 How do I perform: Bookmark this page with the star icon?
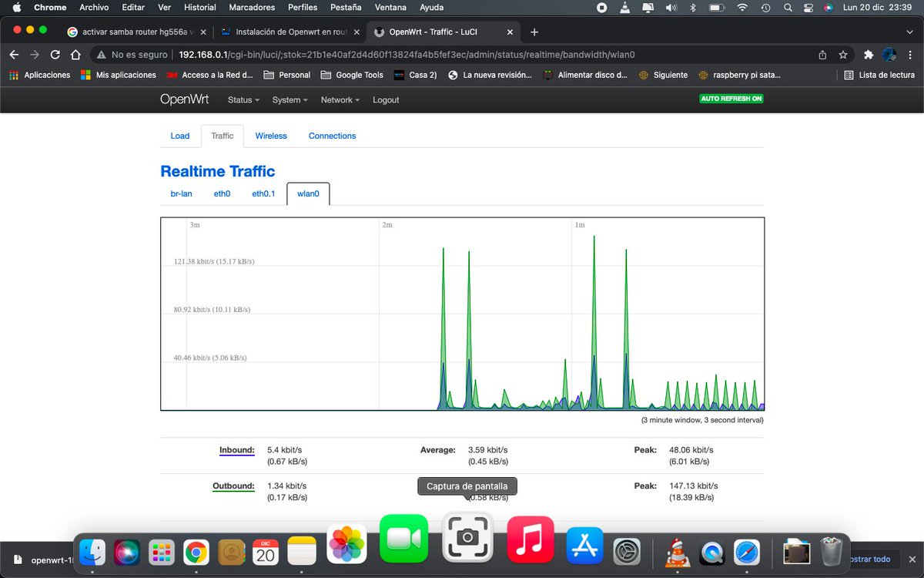843,55
